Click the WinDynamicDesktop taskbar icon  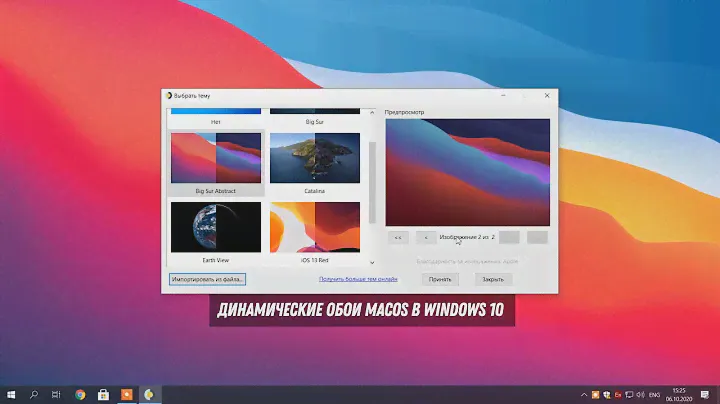(x=149, y=394)
